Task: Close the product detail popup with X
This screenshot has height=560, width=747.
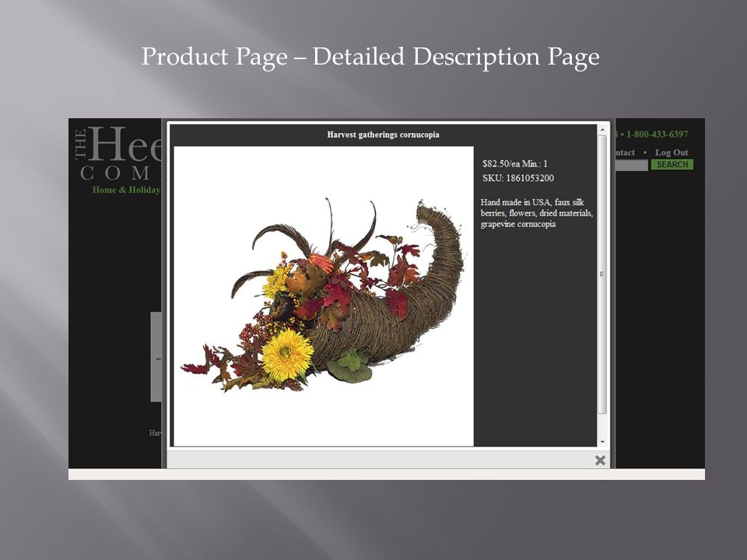Action: click(x=600, y=460)
